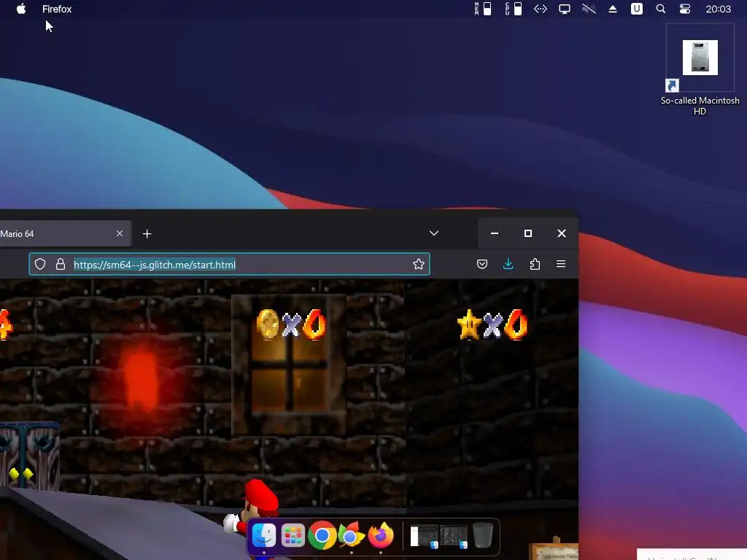Expand the list all tabs chevron

pos(433,233)
